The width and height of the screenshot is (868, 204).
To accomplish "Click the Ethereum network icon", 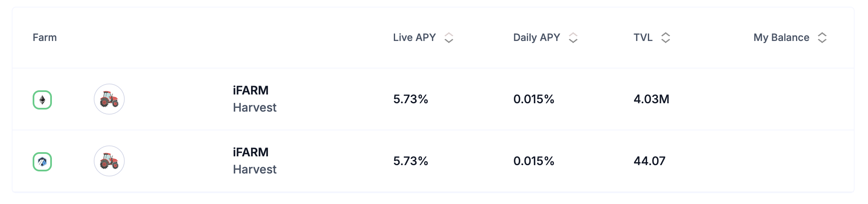I will 42,100.
